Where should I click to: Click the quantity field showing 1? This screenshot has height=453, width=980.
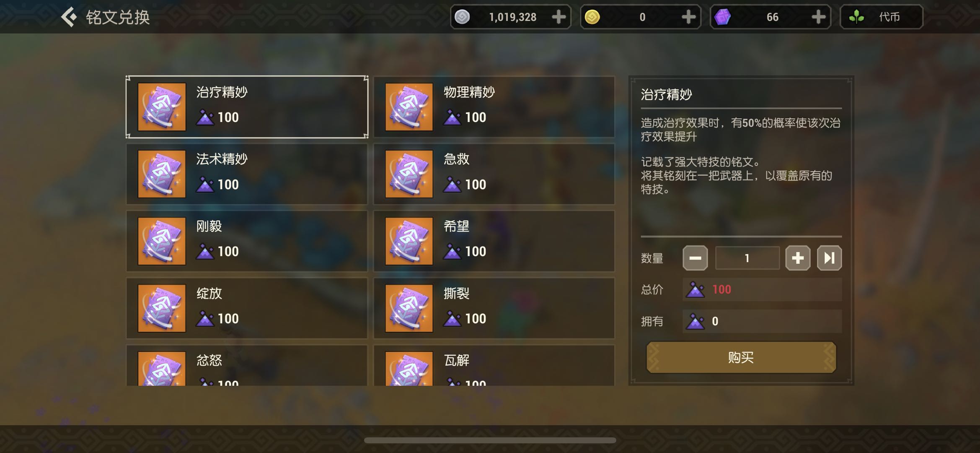coord(747,258)
